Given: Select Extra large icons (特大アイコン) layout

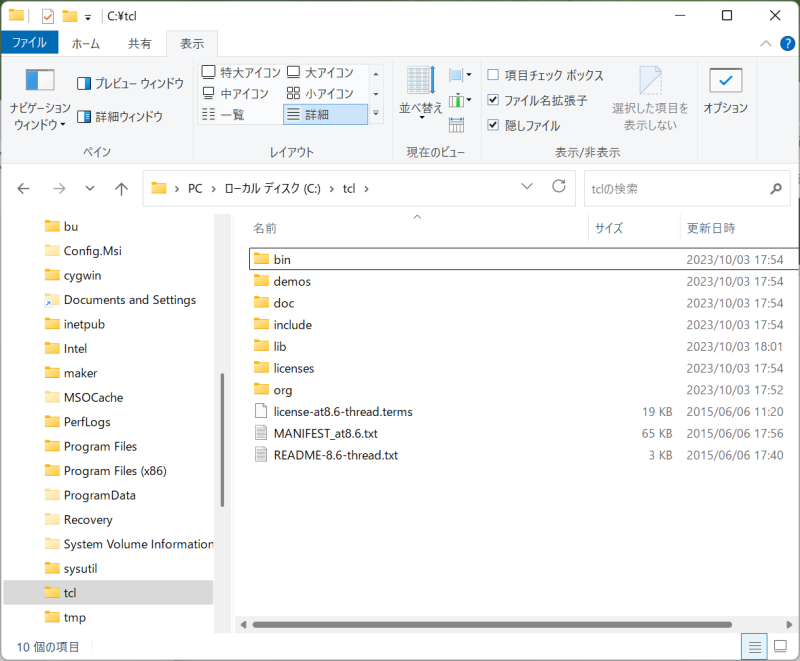Looking at the screenshot, I should pos(241,72).
